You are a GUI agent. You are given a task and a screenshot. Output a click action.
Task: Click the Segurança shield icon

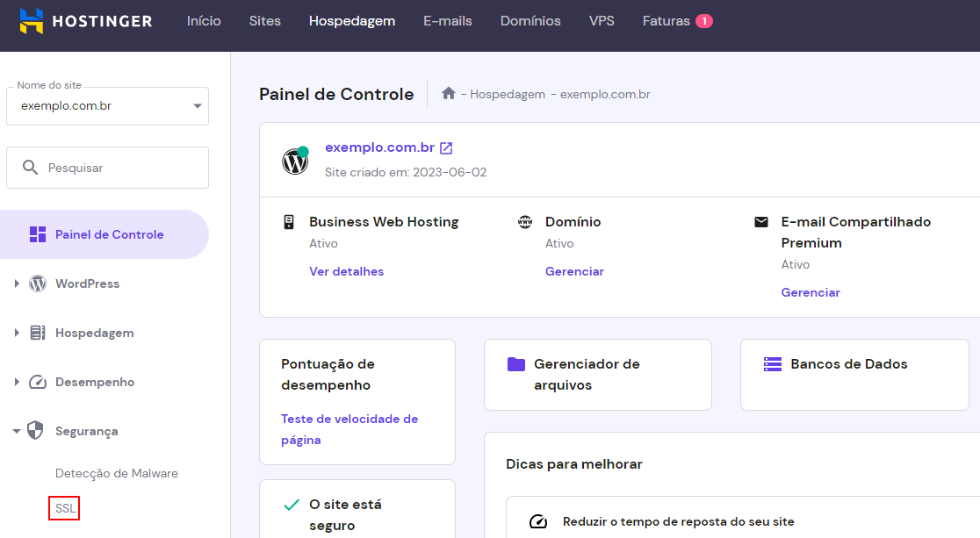click(35, 431)
